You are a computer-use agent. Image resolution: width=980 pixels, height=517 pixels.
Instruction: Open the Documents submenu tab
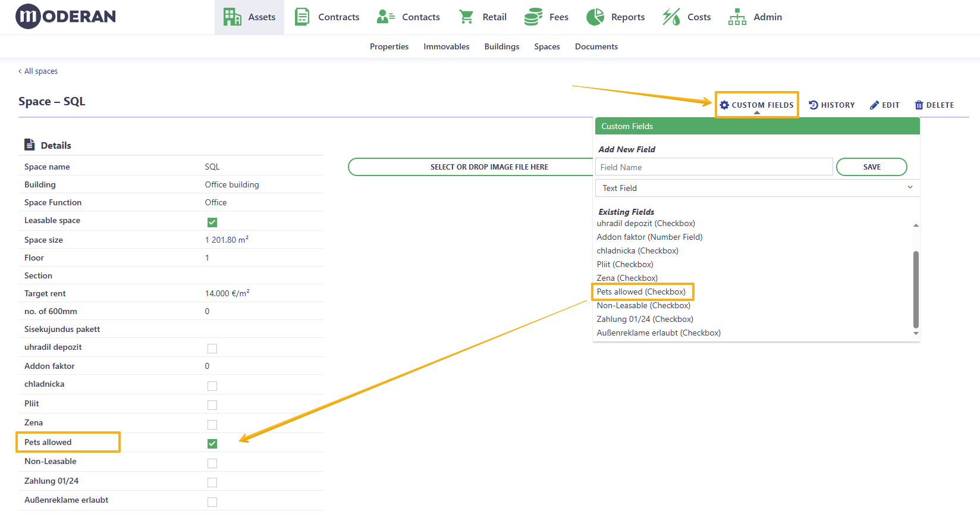click(596, 46)
